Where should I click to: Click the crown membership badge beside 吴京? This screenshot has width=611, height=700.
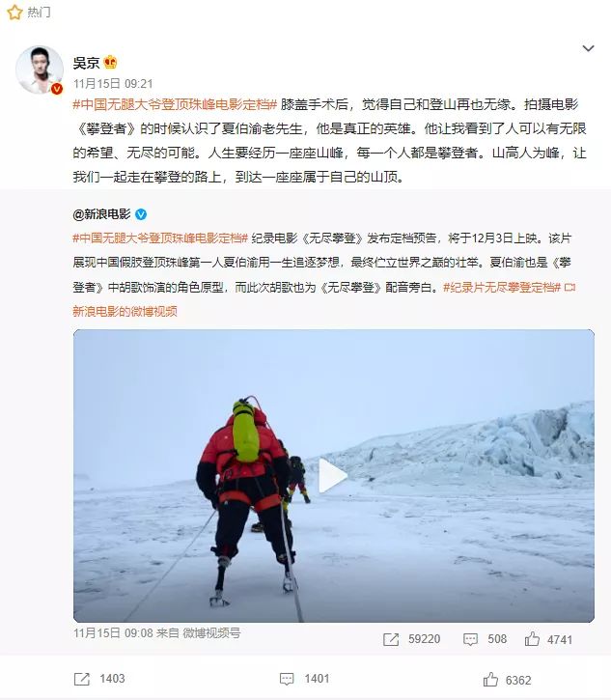point(110,62)
